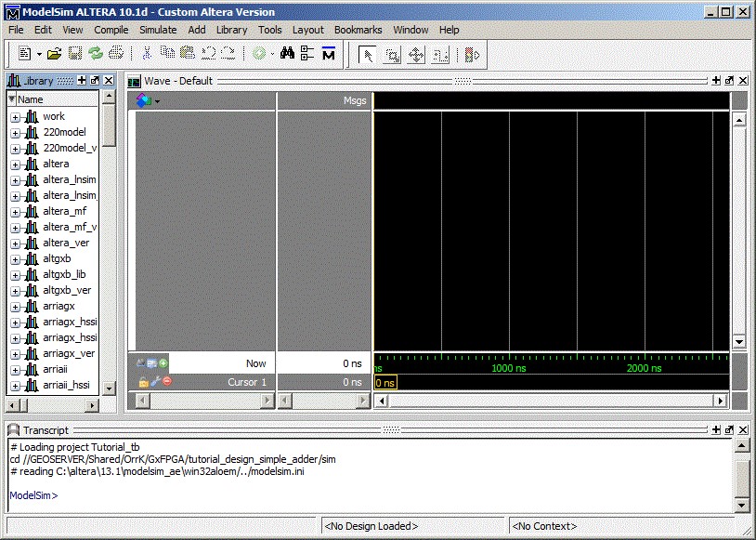
Task: Click the Find binoculars icon in toolbar
Action: pyautogui.click(x=287, y=55)
